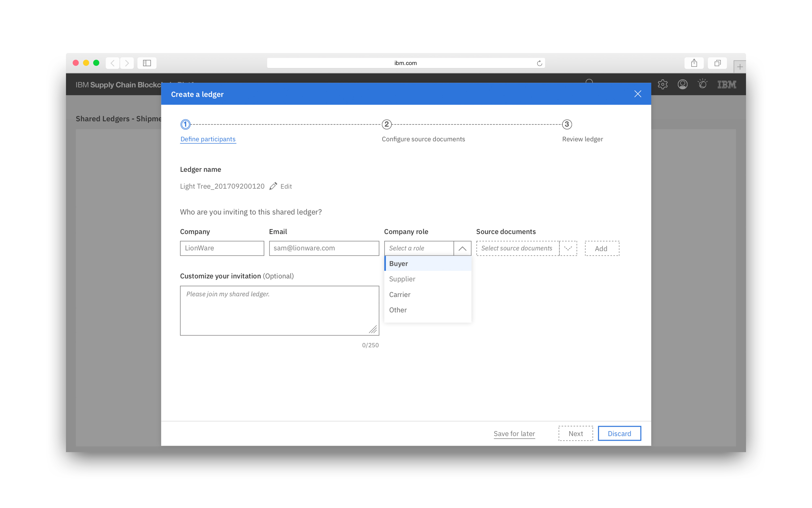Open the settings gear in IBM header
812x508 pixels.
pyautogui.click(x=663, y=84)
